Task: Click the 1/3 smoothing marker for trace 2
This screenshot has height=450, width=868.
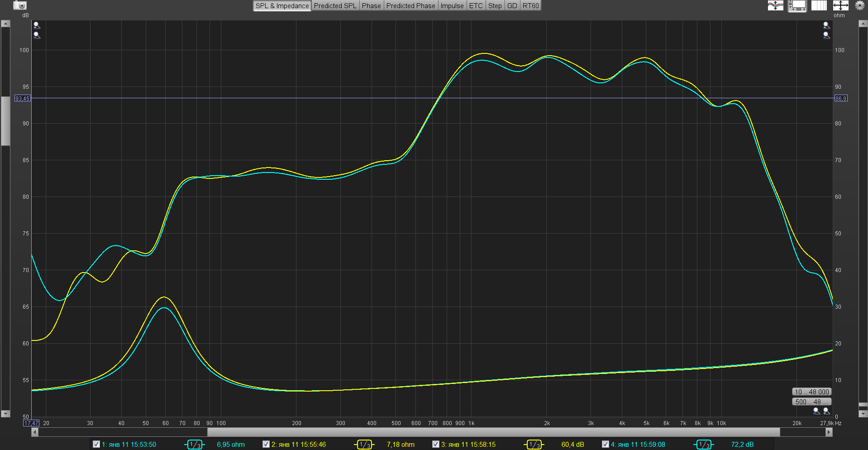Action: pyautogui.click(x=364, y=445)
